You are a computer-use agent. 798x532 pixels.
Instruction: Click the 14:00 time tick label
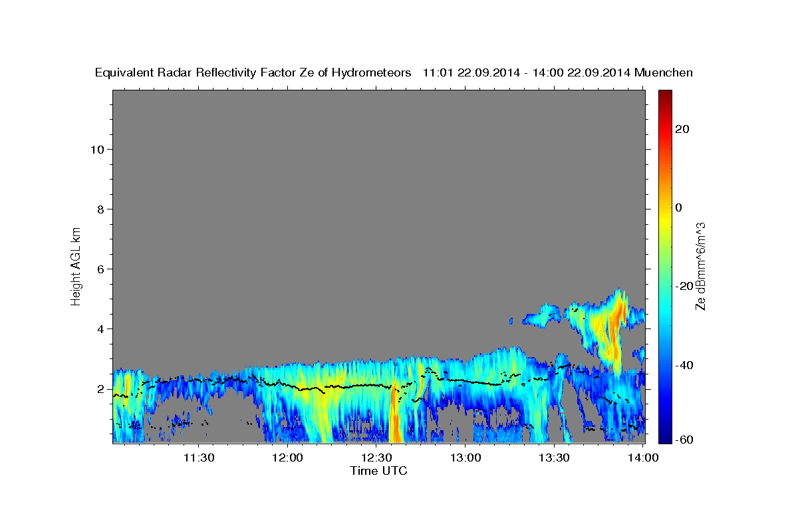click(643, 458)
